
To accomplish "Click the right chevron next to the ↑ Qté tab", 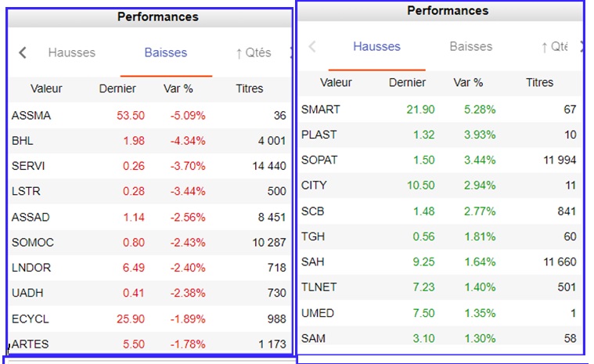I will tap(581, 47).
